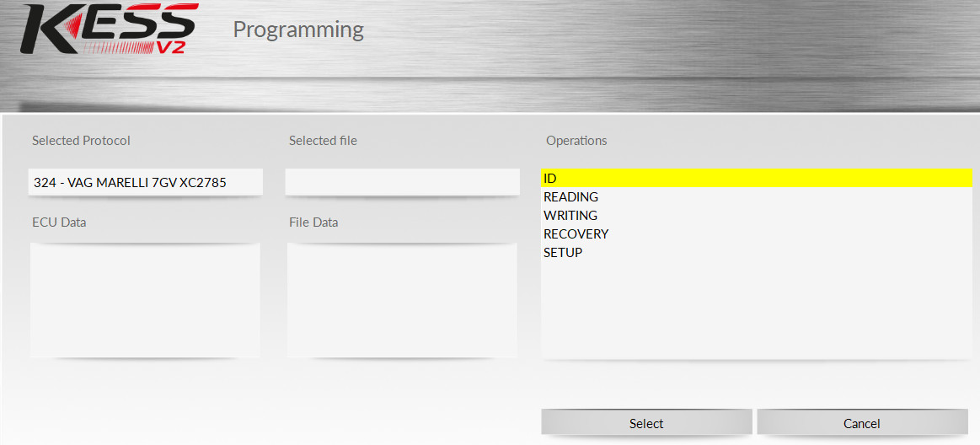
Task: Click the Cancel button
Action: (x=861, y=423)
